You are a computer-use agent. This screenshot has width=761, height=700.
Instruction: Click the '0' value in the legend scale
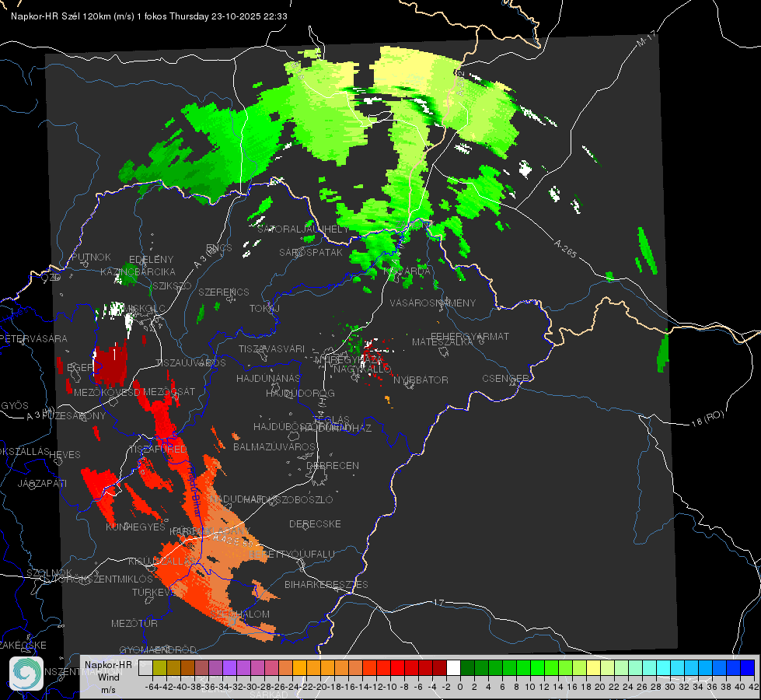pyautogui.click(x=460, y=687)
